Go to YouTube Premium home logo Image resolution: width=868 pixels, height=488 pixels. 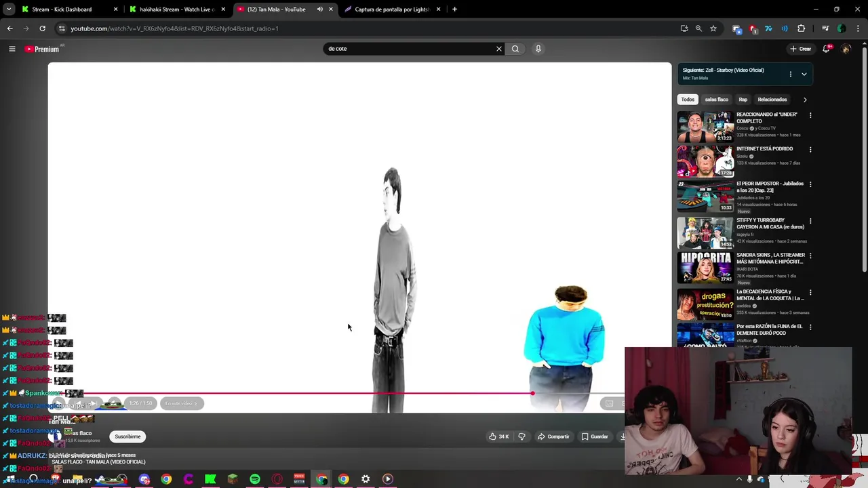point(42,49)
